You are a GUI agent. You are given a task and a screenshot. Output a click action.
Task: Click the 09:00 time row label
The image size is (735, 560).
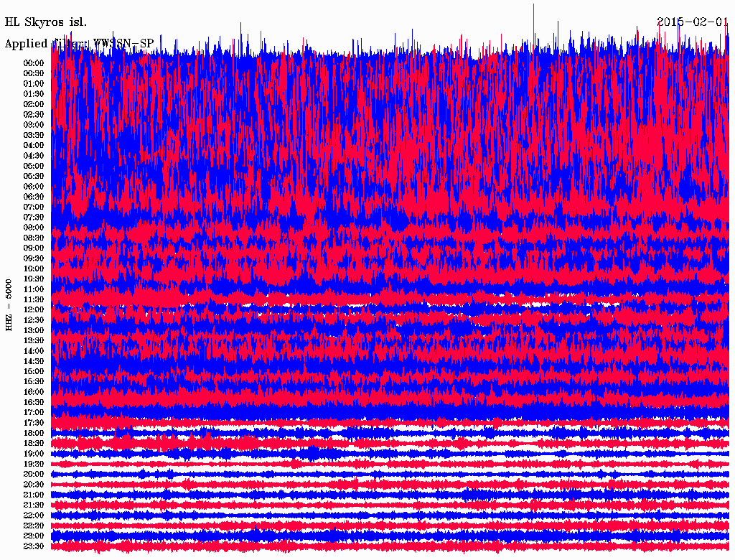[34, 248]
